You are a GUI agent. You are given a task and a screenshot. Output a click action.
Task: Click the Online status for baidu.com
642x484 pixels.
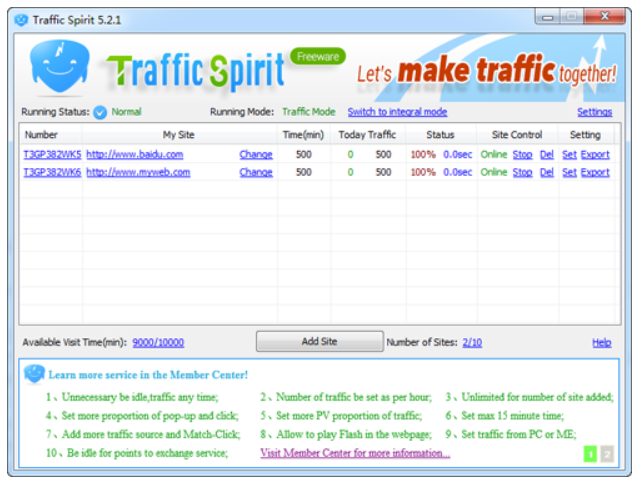pyautogui.click(x=494, y=154)
